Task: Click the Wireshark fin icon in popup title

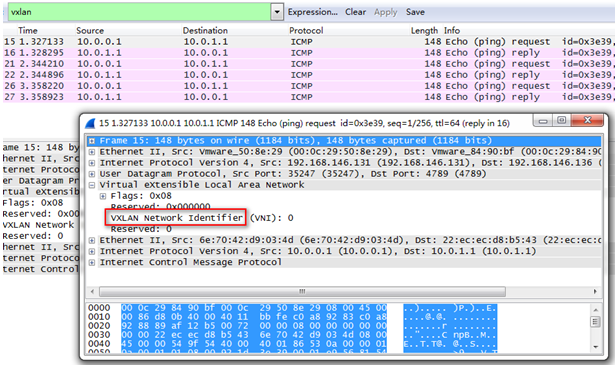Action: (90, 123)
